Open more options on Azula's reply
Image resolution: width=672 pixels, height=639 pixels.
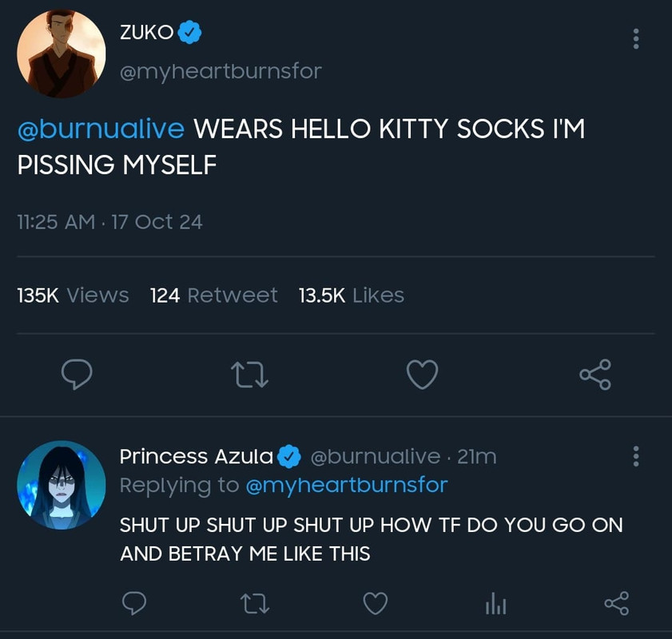[636, 456]
